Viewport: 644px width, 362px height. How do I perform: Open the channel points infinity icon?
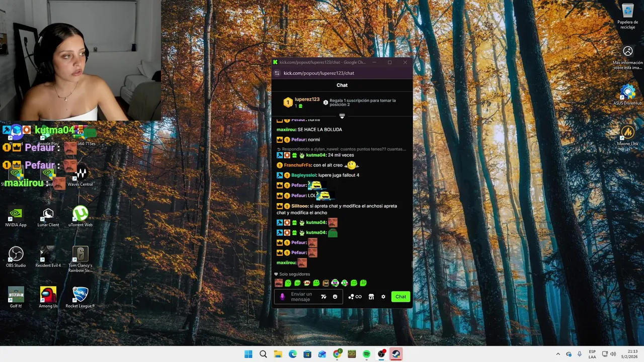pos(355,297)
